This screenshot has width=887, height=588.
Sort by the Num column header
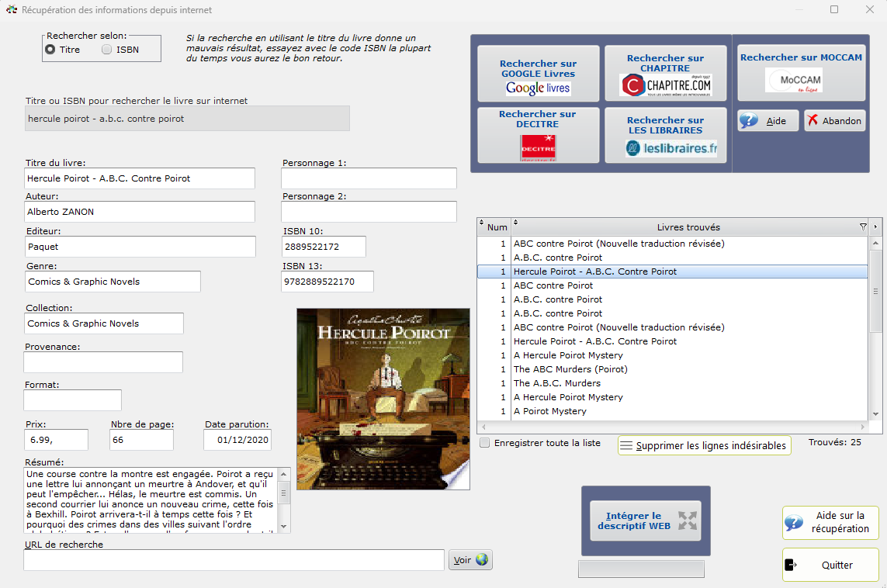495,227
